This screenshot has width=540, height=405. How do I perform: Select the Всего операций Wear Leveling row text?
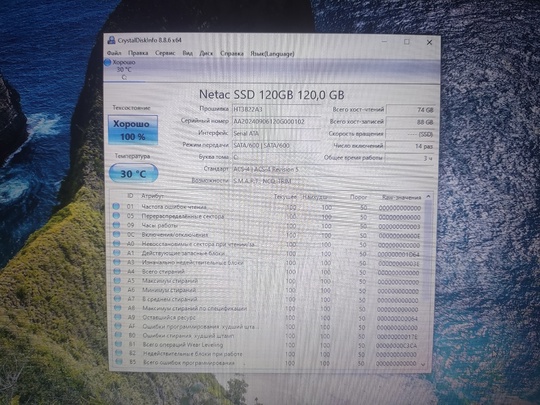[183, 344]
